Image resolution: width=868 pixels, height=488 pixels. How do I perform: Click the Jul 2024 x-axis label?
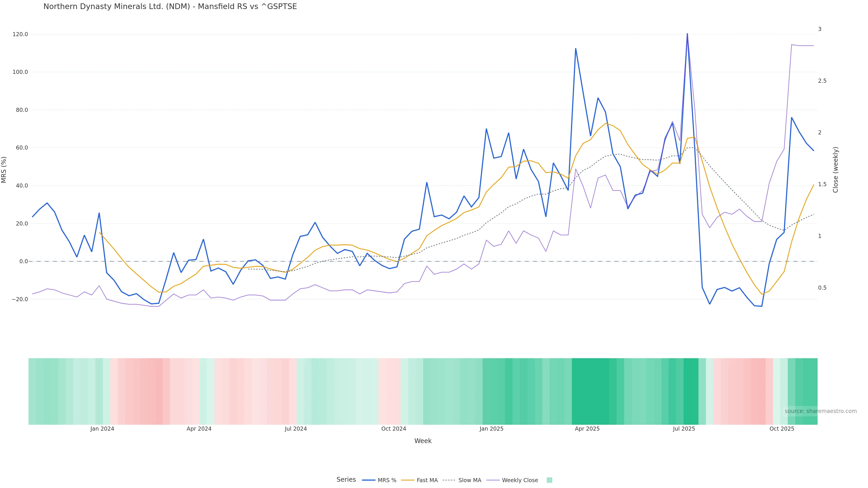pyautogui.click(x=295, y=429)
